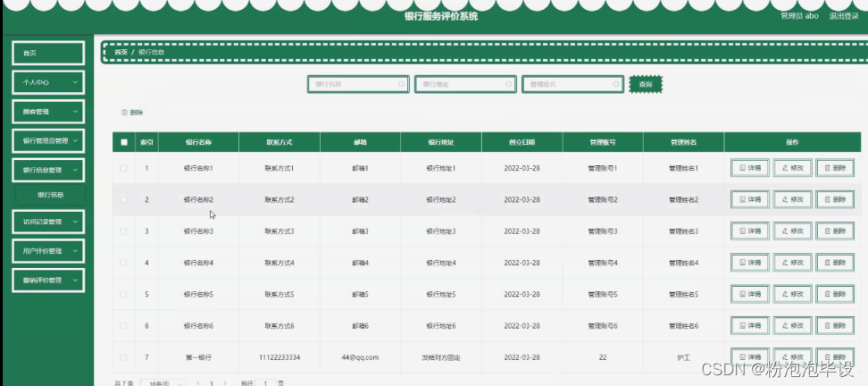Click the jump-to page number input
868x386 pixels.
pos(266,382)
